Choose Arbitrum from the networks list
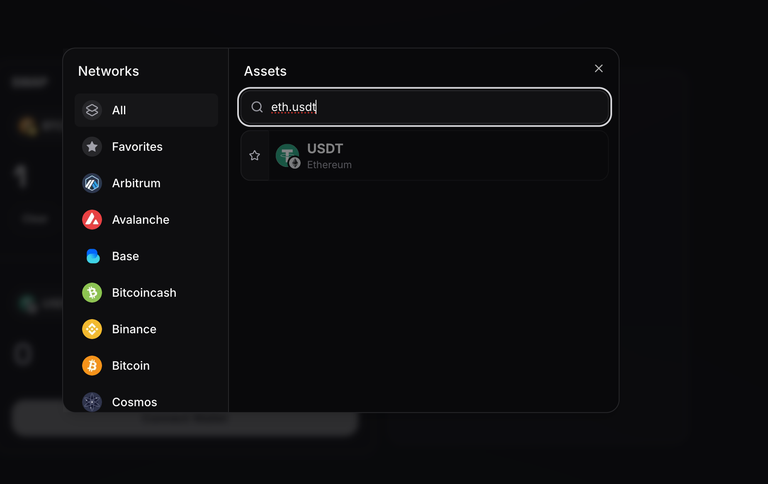Image resolution: width=768 pixels, height=484 pixels. [146, 183]
